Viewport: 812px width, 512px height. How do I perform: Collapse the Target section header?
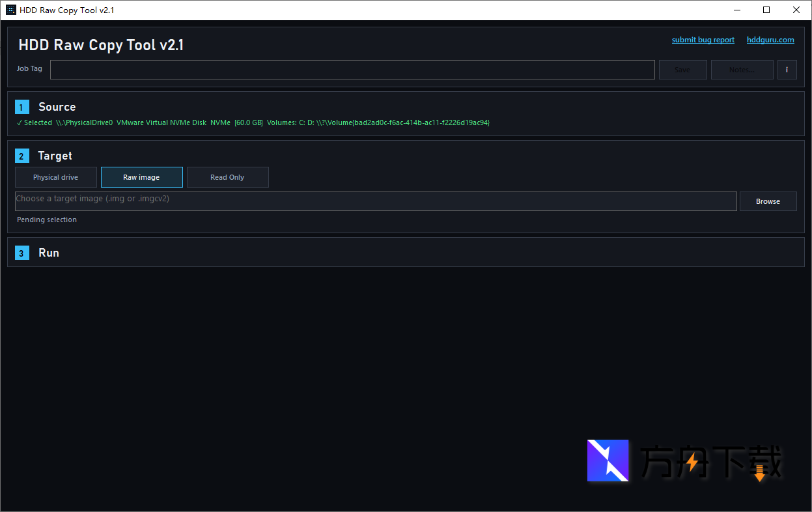[55, 156]
